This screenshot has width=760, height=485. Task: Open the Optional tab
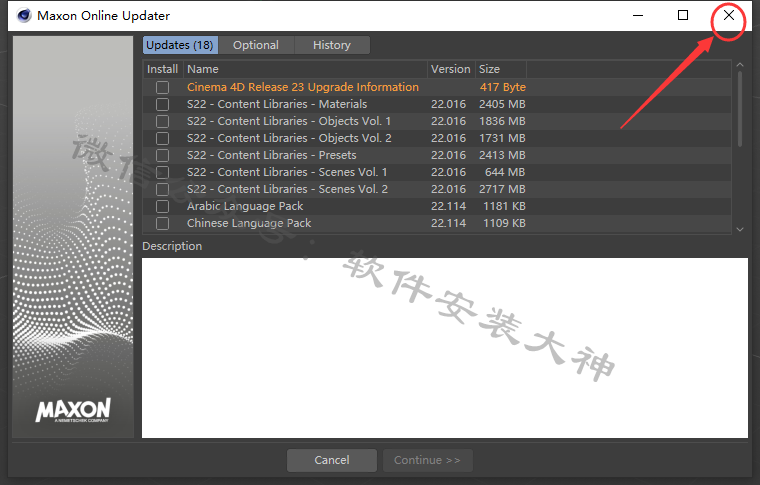coord(256,45)
